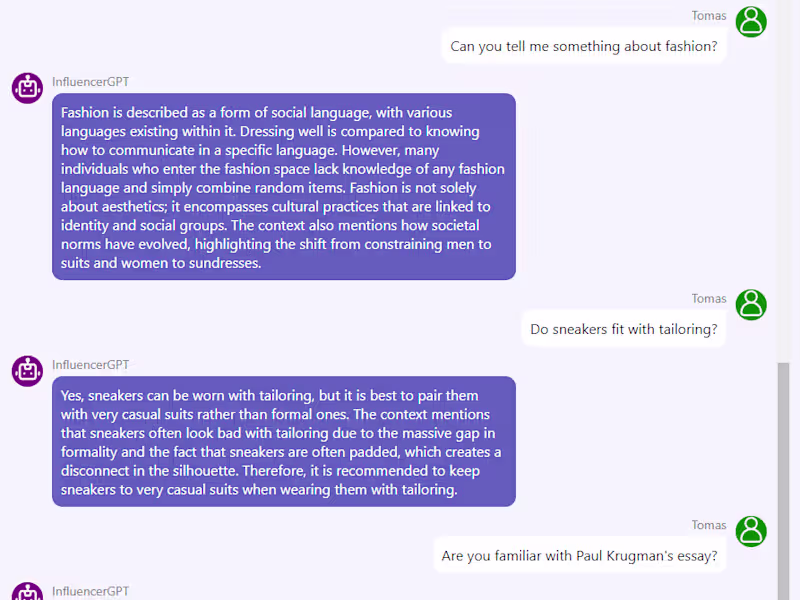
Task: Click the Tomas name above the sneakers question
Action: click(709, 299)
